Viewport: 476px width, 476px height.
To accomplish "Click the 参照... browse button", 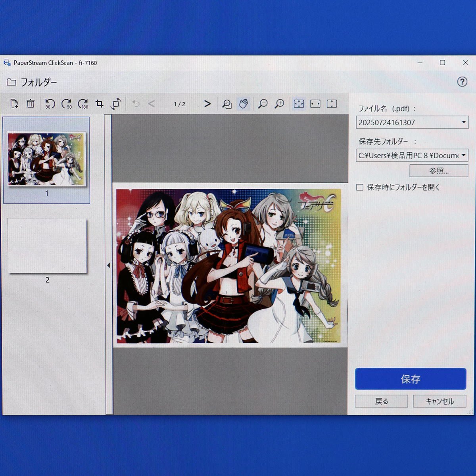I will coord(439,171).
